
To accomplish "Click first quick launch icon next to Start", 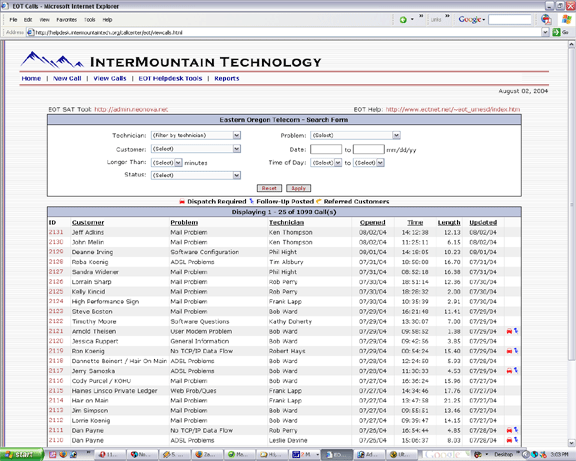I will (53, 455).
